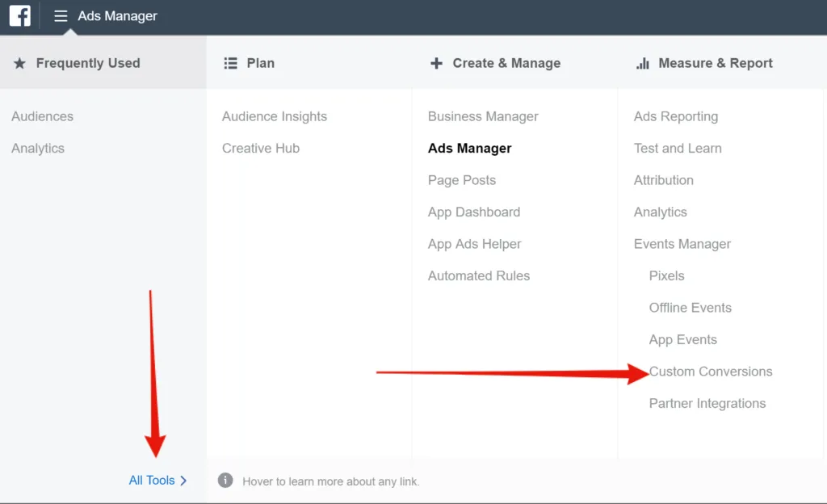
Task: Open Events Manager
Action: click(x=682, y=244)
